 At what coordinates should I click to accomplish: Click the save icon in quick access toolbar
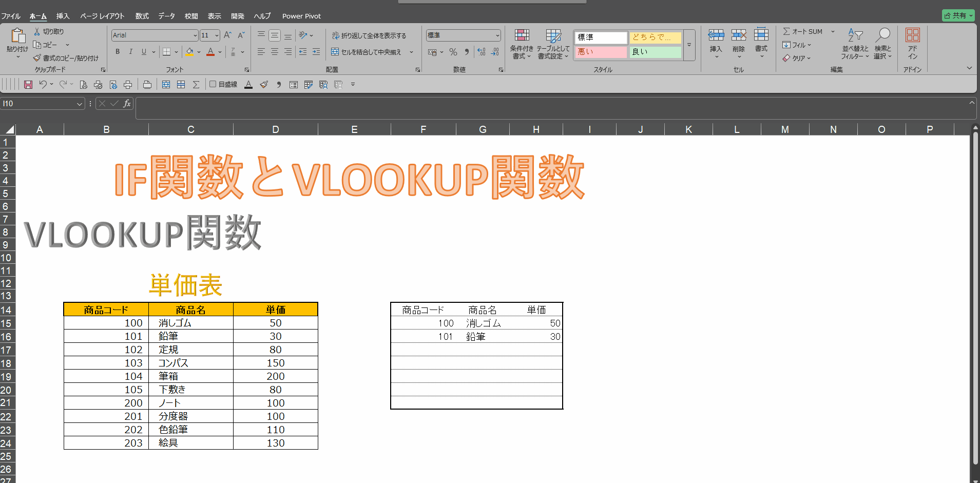[x=28, y=85]
